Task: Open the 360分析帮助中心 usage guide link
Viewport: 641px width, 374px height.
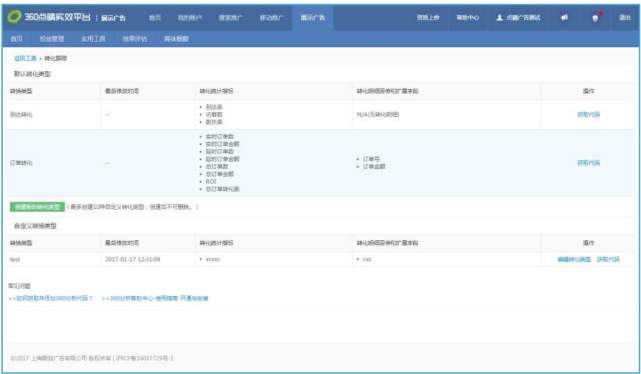Action: coord(155,298)
